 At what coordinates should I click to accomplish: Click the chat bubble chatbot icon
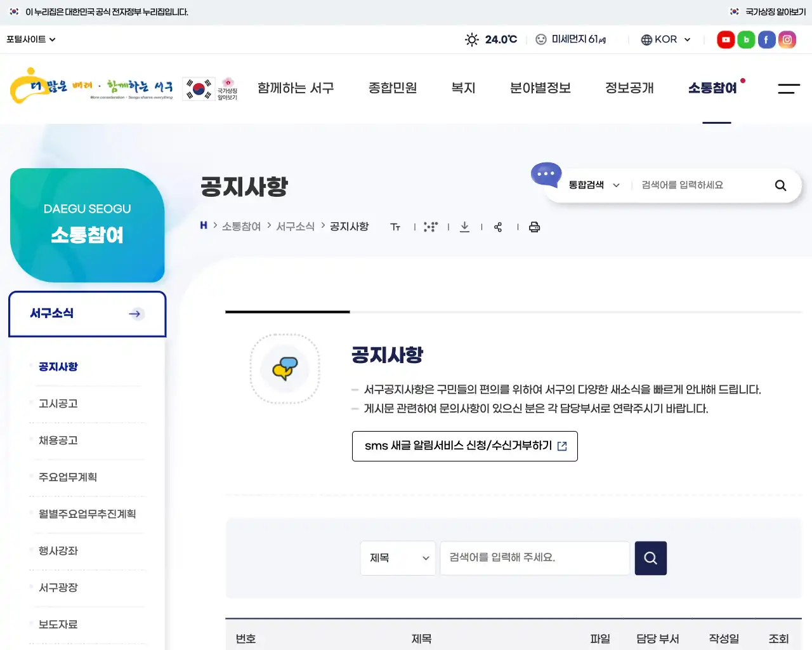point(546,175)
